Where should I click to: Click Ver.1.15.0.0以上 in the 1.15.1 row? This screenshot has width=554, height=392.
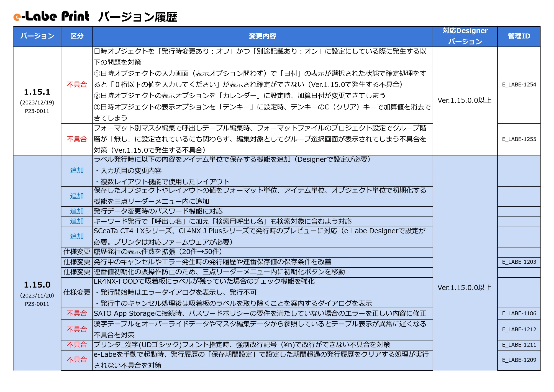pyautogui.click(x=465, y=100)
